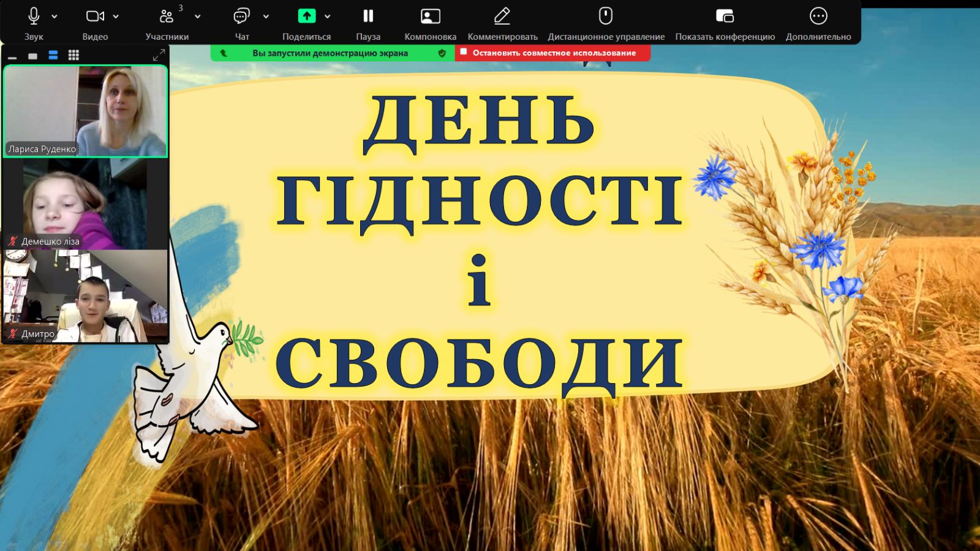Open the Участники participants panel
This screenshot has width=980, height=551.
[x=167, y=17]
